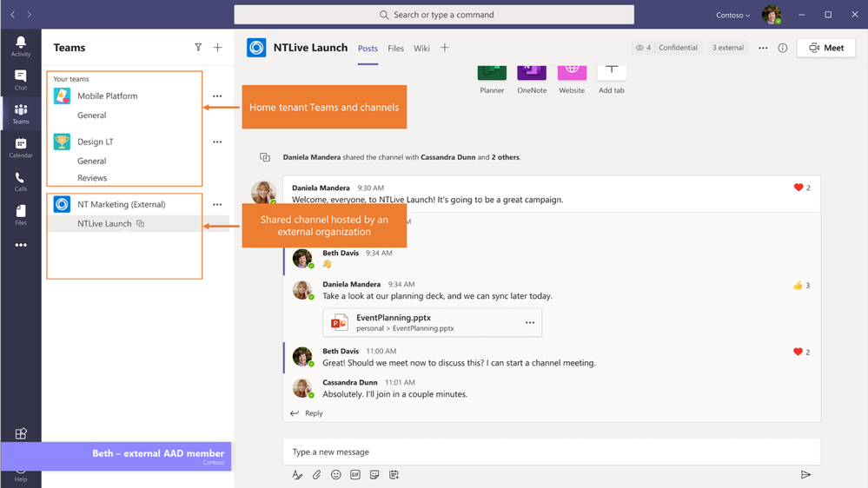Switch to the Wiki tab
Screen dimensions: 868x488
point(421,49)
